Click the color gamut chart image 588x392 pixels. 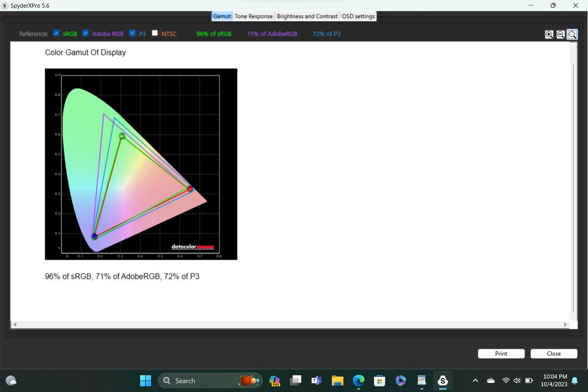click(141, 164)
